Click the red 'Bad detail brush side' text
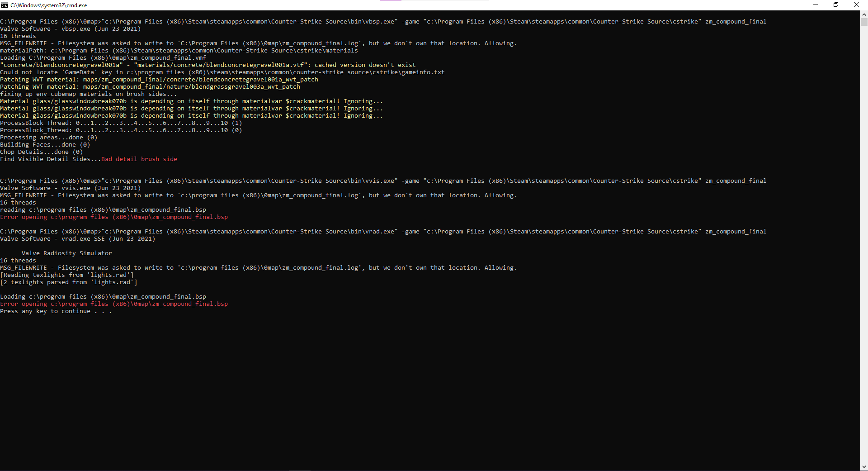868x471 pixels. click(139, 159)
